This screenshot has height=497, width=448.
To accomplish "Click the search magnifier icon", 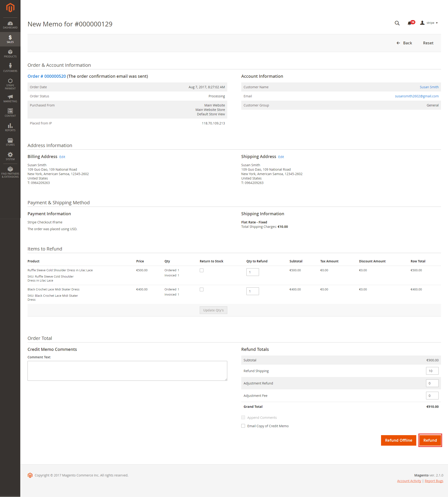I will 397,23.
